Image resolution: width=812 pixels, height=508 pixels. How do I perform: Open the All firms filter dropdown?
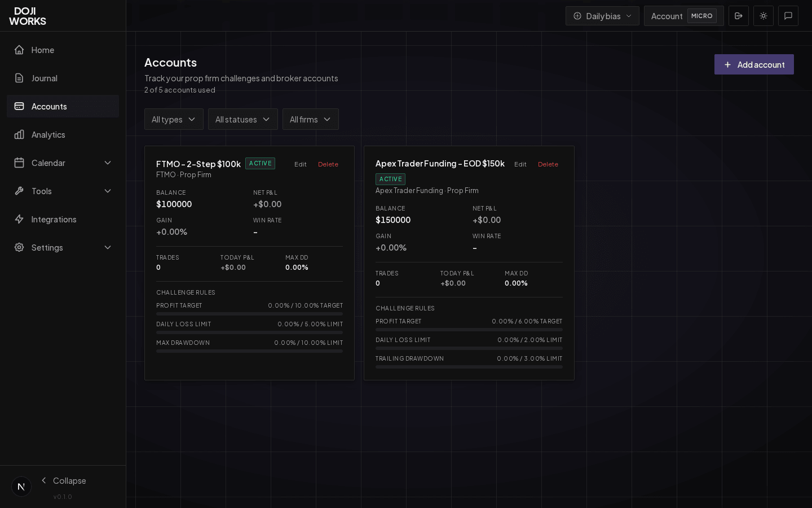(310, 120)
